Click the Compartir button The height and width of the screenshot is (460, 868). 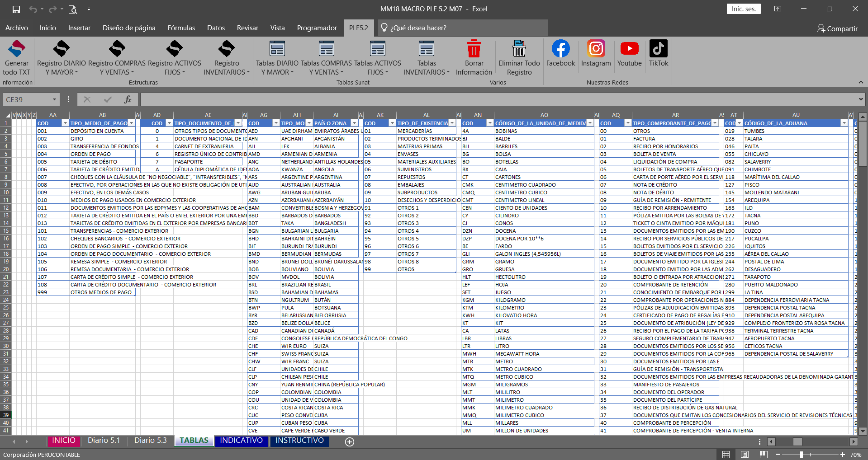(x=837, y=28)
